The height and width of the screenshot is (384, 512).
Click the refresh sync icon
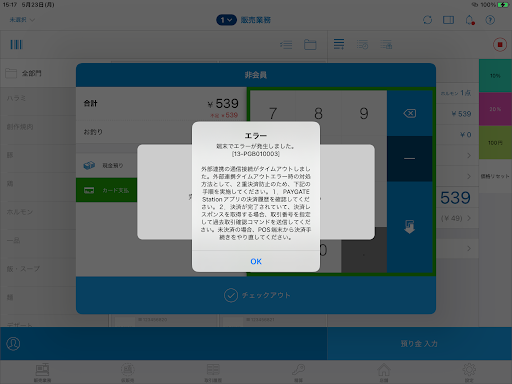coord(427,20)
